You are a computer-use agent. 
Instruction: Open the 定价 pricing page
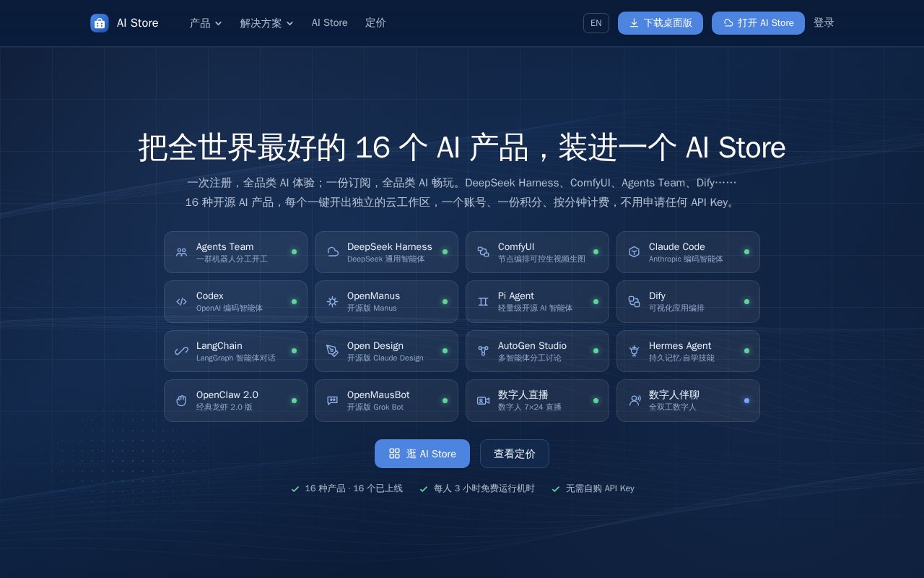pyautogui.click(x=375, y=23)
